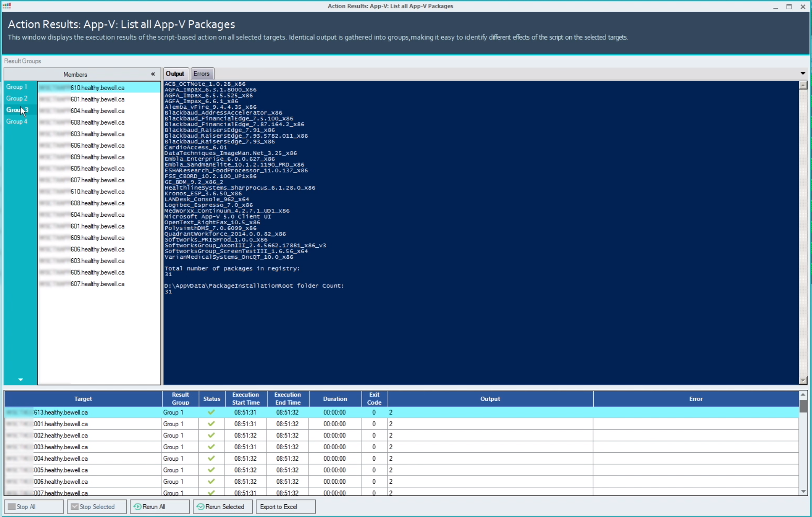
Task: Sort by the Target column header
Action: 83,399
